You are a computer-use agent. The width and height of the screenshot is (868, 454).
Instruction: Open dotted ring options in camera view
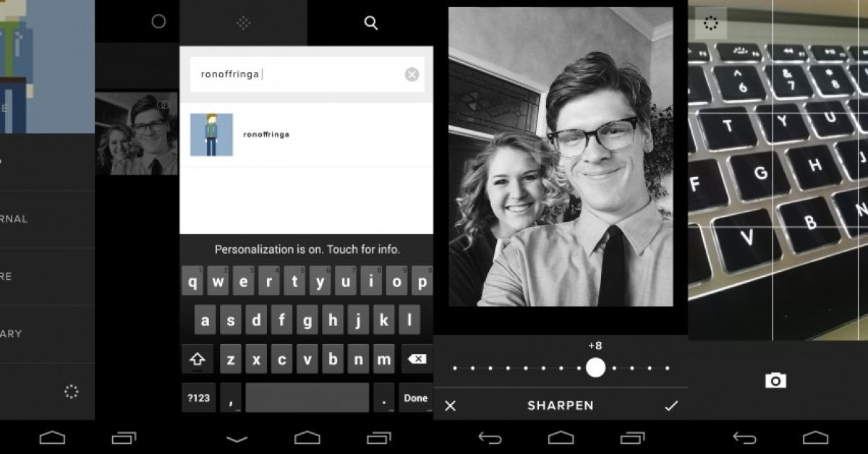point(711,24)
